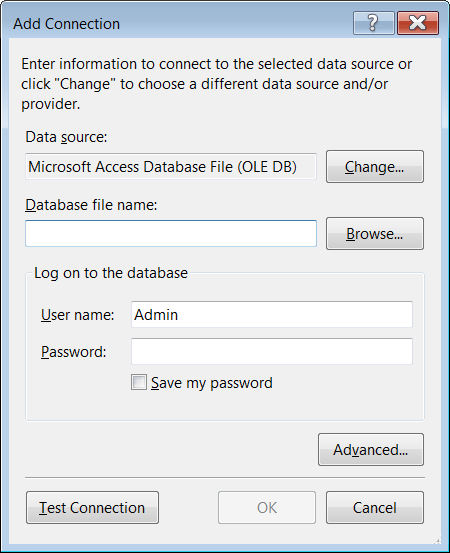
Task: Click the Add Connection title bar
Action: pos(176,24)
